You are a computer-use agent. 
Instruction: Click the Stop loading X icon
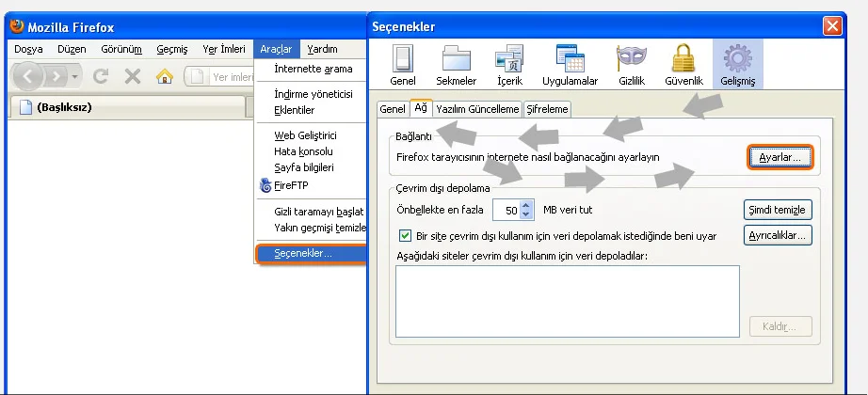133,76
